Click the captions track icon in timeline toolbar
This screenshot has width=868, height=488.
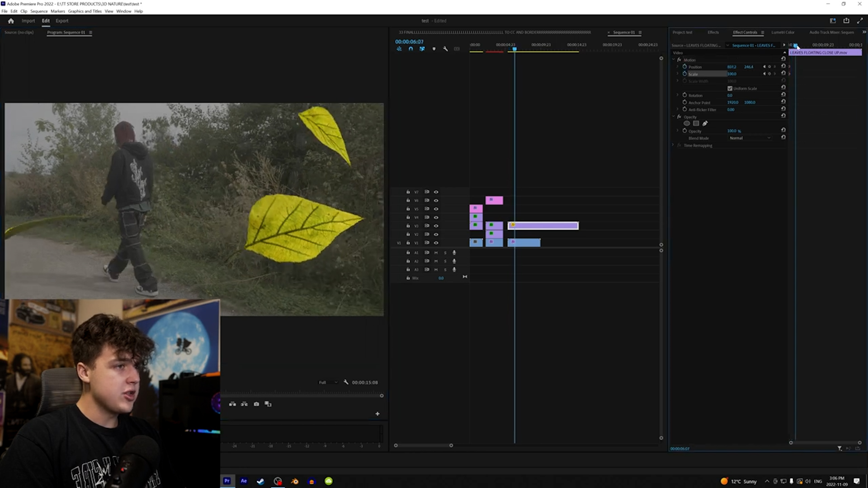(x=457, y=49)
